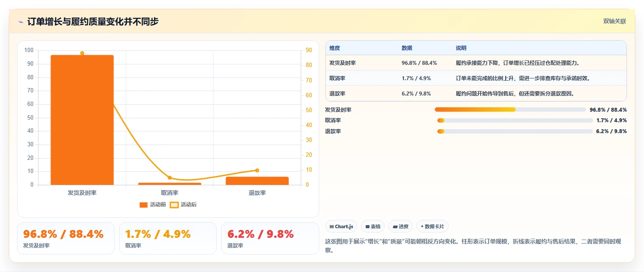The width and height of the screenshot is (644, 272).
Task: Click 退款率 label on chart x-axis
Action: point(257,193)
